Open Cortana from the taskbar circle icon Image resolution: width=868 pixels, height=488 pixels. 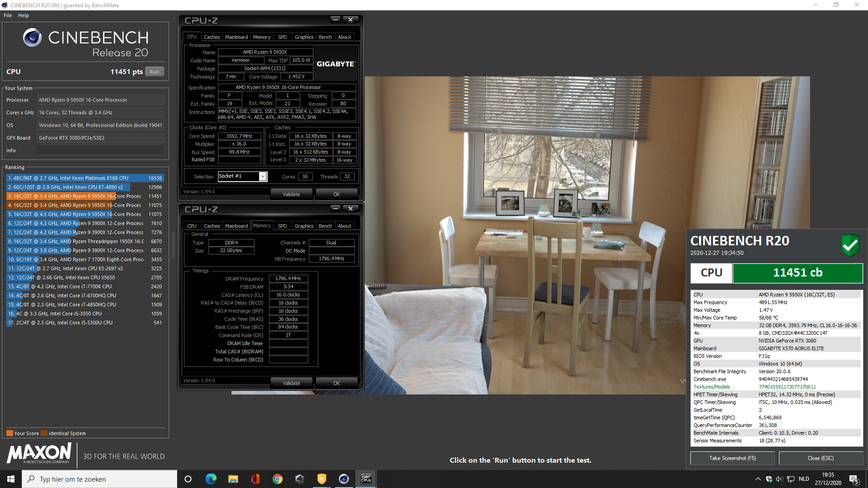[x=189, y=479]
